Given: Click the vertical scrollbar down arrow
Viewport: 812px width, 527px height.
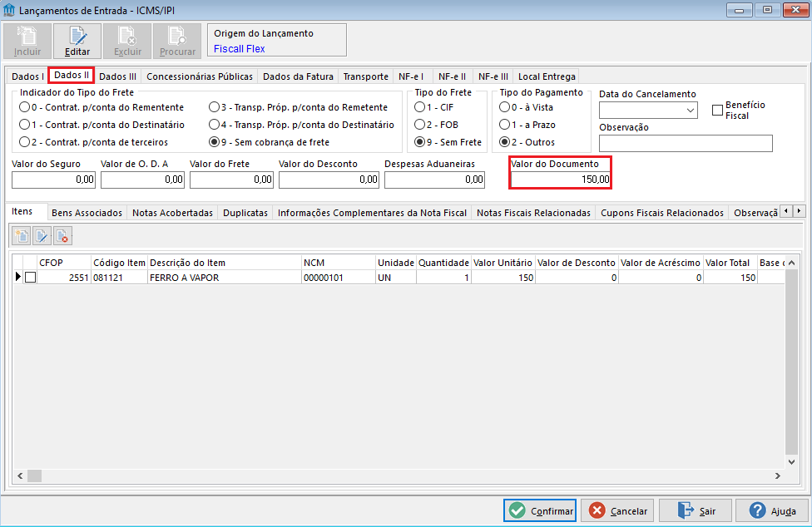Looking at the screenshot, I should coord(791,462).
